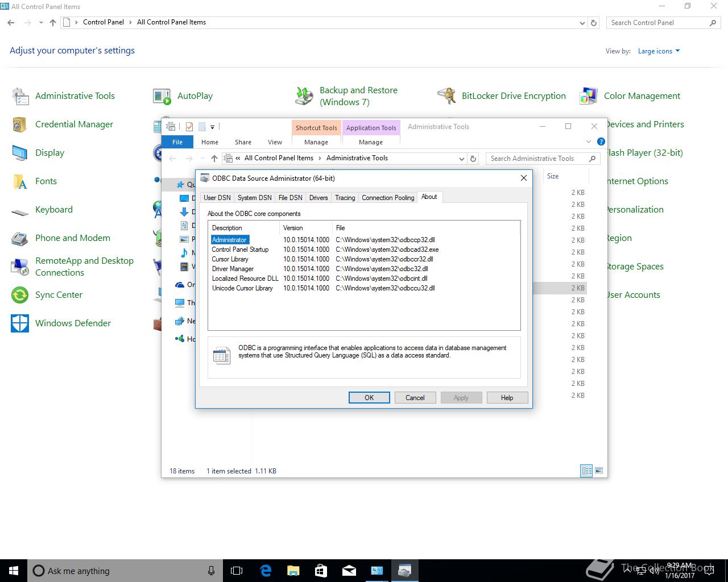
Task: Go up one level in Administrative Tools window
Action: click(214, 159)
